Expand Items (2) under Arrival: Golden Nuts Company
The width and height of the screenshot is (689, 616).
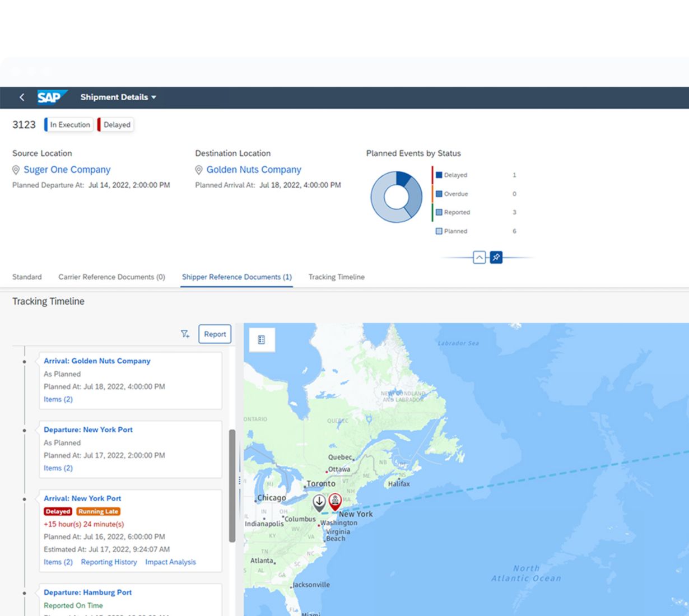point(58,399)
